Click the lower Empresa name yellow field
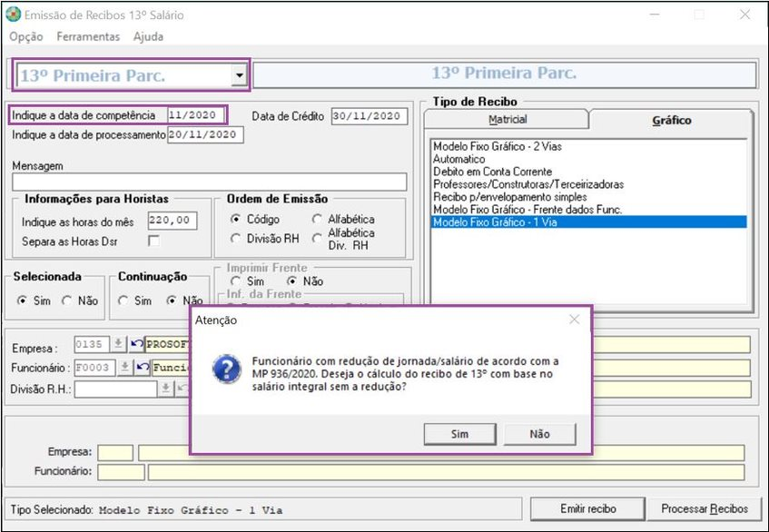769x532 pixels. point(441,453)
